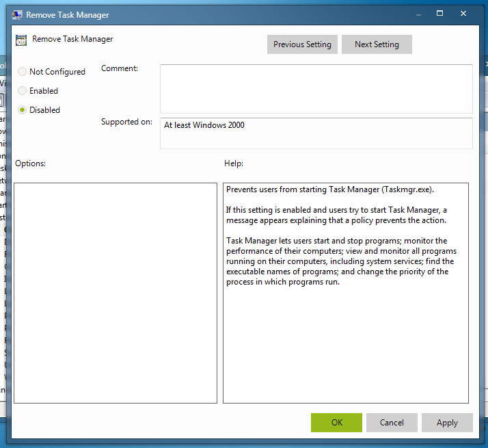Minimize the Remove Task Manager window
The image size is (488, 448).
point(418,14)
